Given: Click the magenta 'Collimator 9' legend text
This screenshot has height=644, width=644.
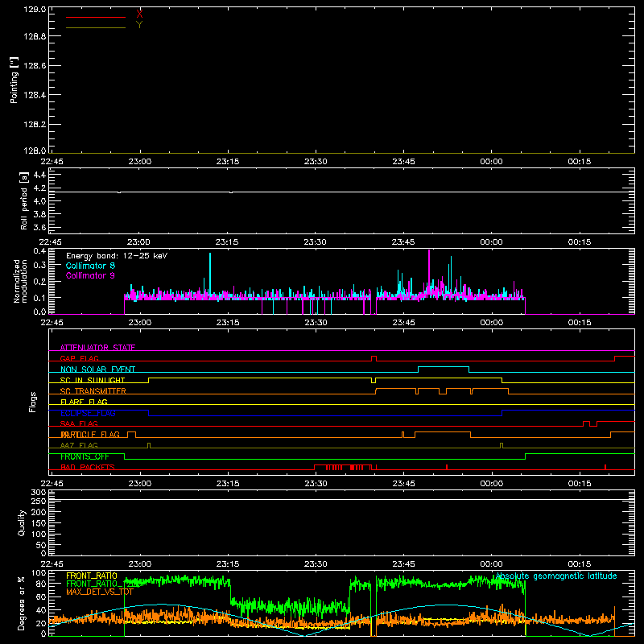Looking at the screenshot, I should (90, 275).
